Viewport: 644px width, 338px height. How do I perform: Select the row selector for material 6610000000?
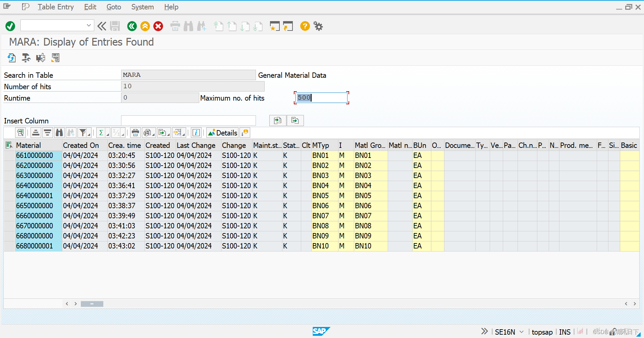click(9, 155)
